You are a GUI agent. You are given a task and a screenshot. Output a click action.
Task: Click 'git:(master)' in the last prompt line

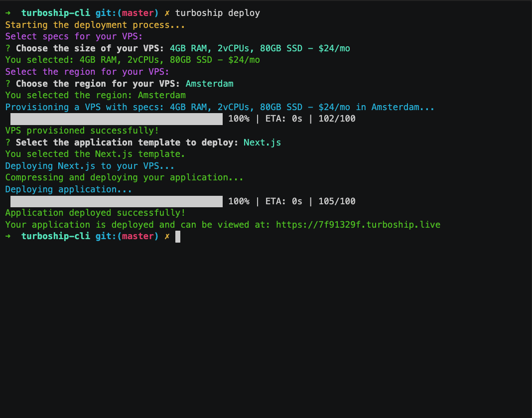tap(127, 236)
